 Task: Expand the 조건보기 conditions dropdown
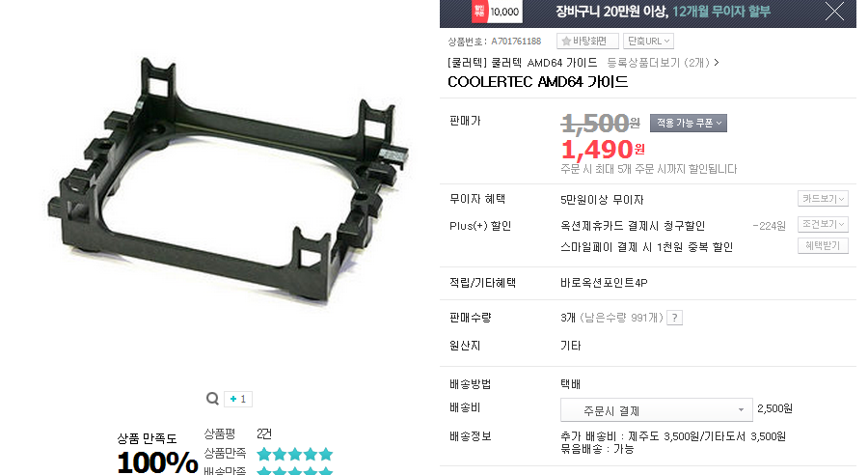[823, 224]
